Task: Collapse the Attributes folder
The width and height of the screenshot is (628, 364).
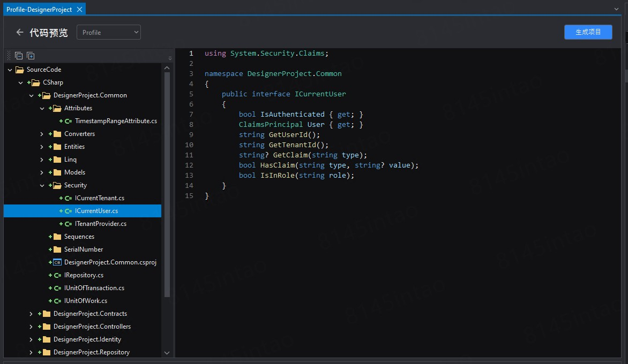Action: (x=42, y=108)
